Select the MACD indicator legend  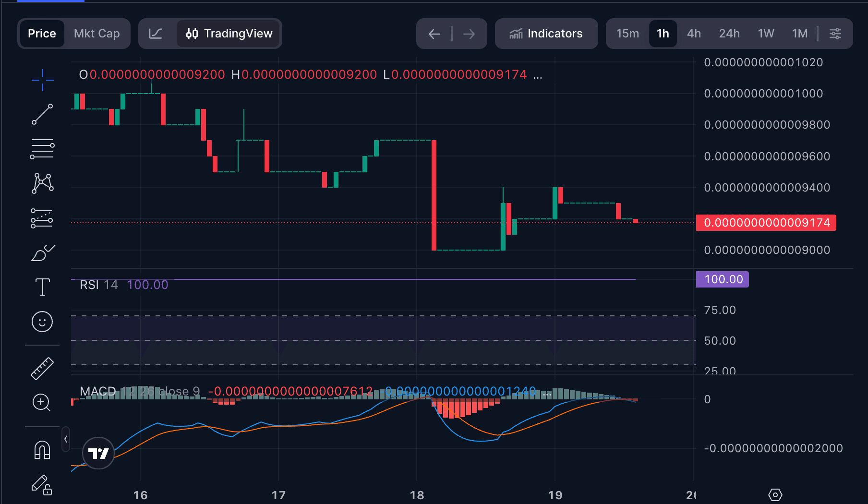(140, 392)
